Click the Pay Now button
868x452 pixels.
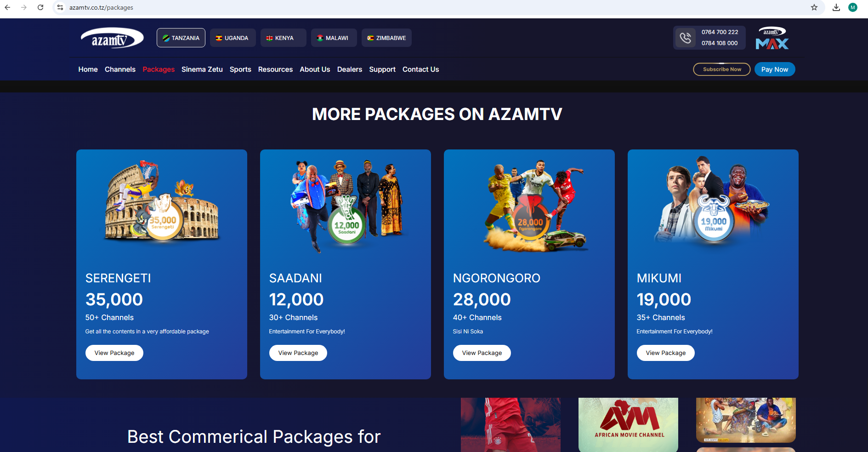[775, 69]
